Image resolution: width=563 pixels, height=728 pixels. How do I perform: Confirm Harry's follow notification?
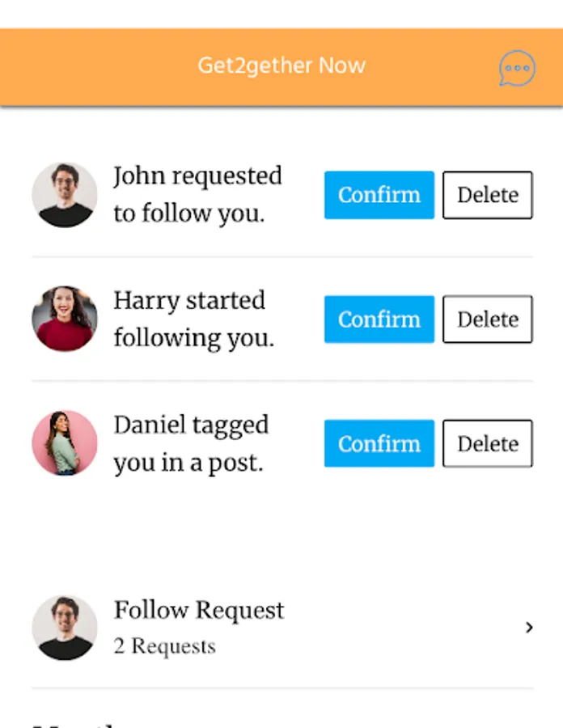pyautogui.click(x=379, y=319)
